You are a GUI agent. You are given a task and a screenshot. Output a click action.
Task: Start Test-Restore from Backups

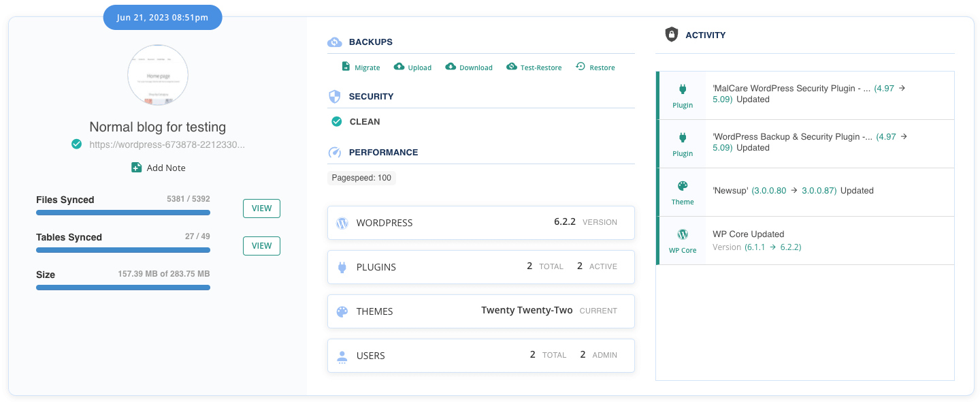click(x=534, y=67)
